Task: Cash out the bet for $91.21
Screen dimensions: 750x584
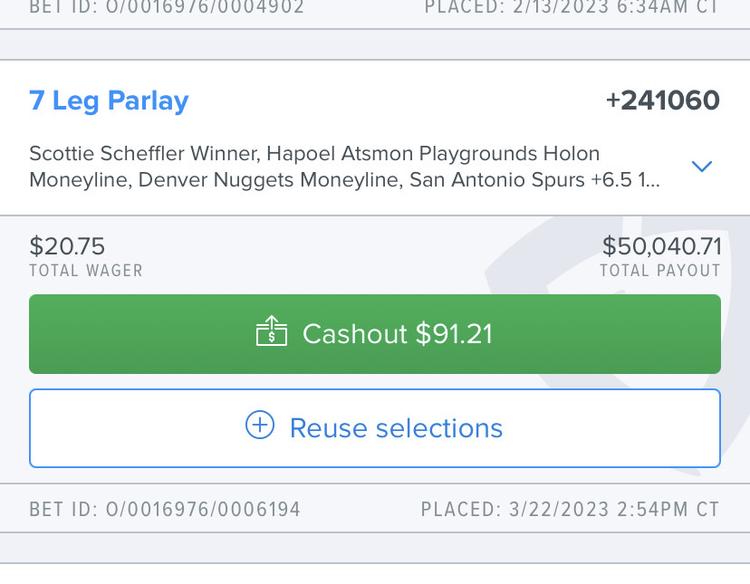Action: tap(375, 334)
